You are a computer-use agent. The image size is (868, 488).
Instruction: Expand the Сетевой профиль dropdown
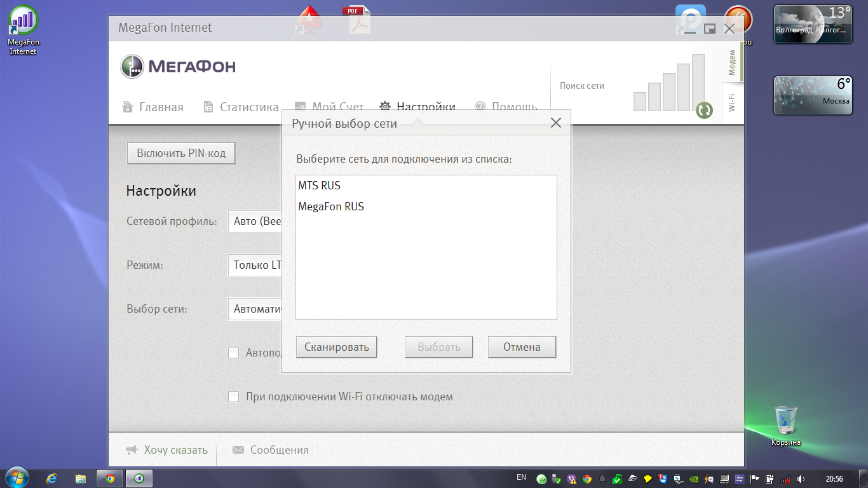(255, 221)
